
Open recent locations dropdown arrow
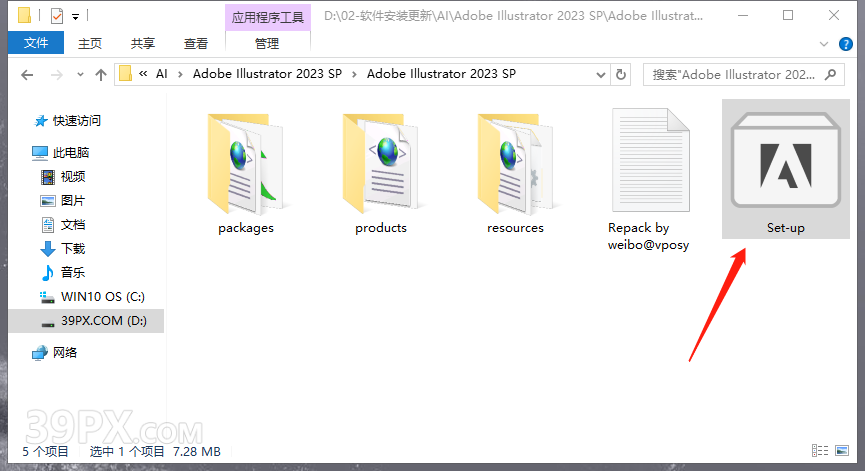pos(80,74)
